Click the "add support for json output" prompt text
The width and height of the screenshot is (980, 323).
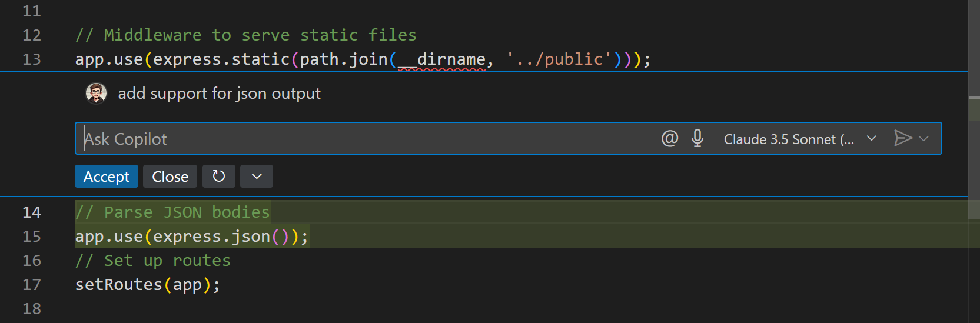tap(219, 94)
